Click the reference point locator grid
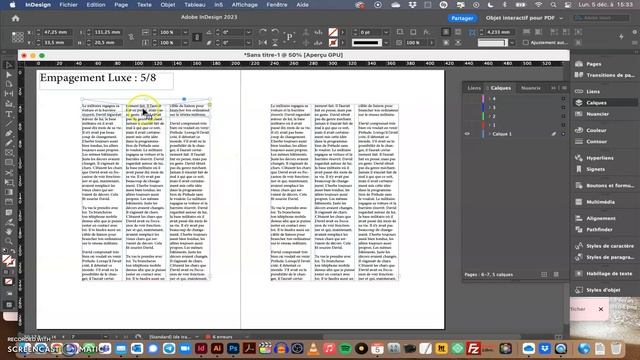Screen dimensions: 640x360 click(18, 37)
